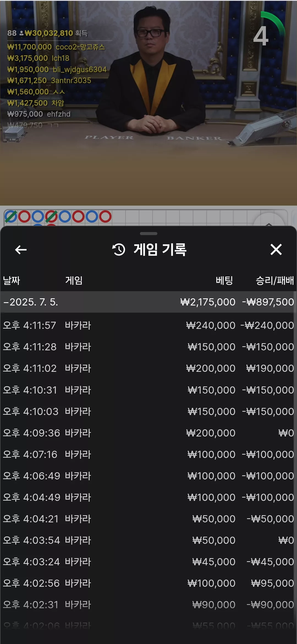This screenshot has height=644, width=297.
Task: Grab the sheet drag handle above 게임 기록
Action: click(x=148, y=233)
